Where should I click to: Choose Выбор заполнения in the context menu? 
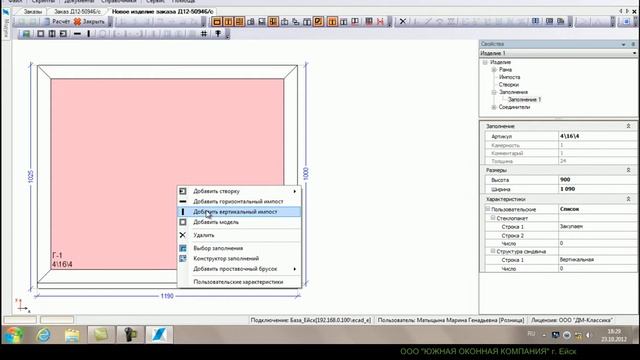[x=239, y=248]
